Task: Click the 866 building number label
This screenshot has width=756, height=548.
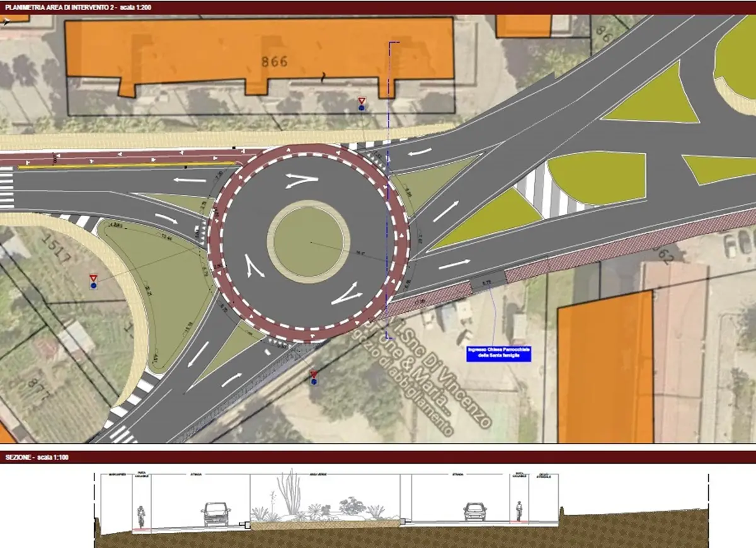Action: click(x=274, y=62)
